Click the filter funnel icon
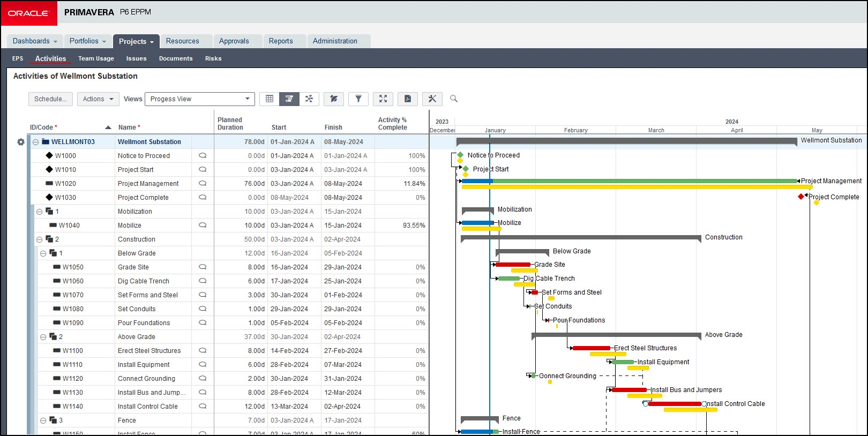The width and height of the screenshot is (868, 436). point(358,99)
